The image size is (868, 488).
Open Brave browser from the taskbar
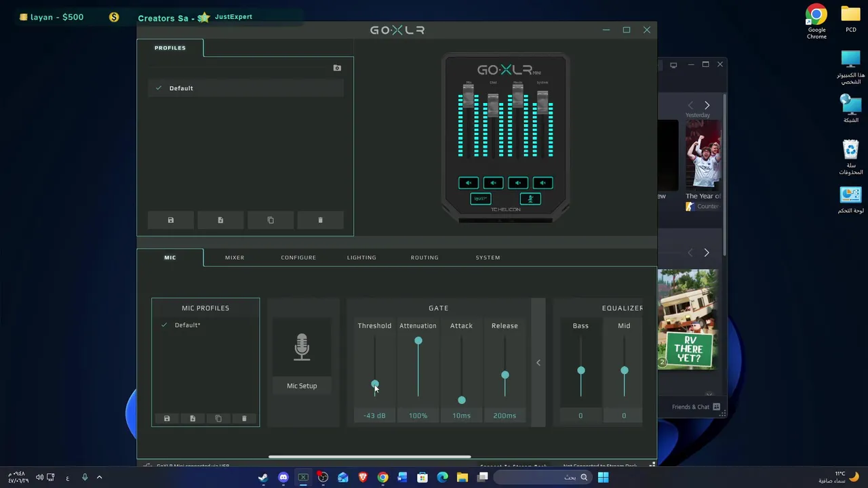363,477
